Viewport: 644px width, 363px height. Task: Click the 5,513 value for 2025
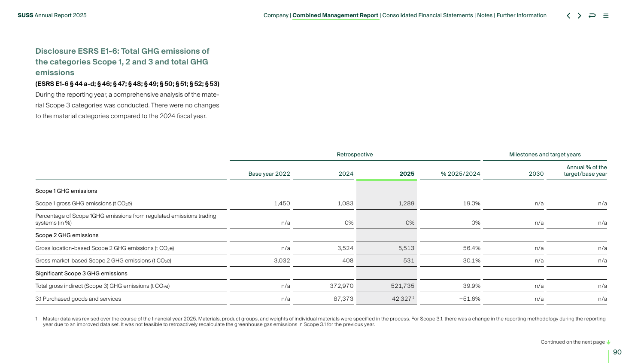[406, 248]
